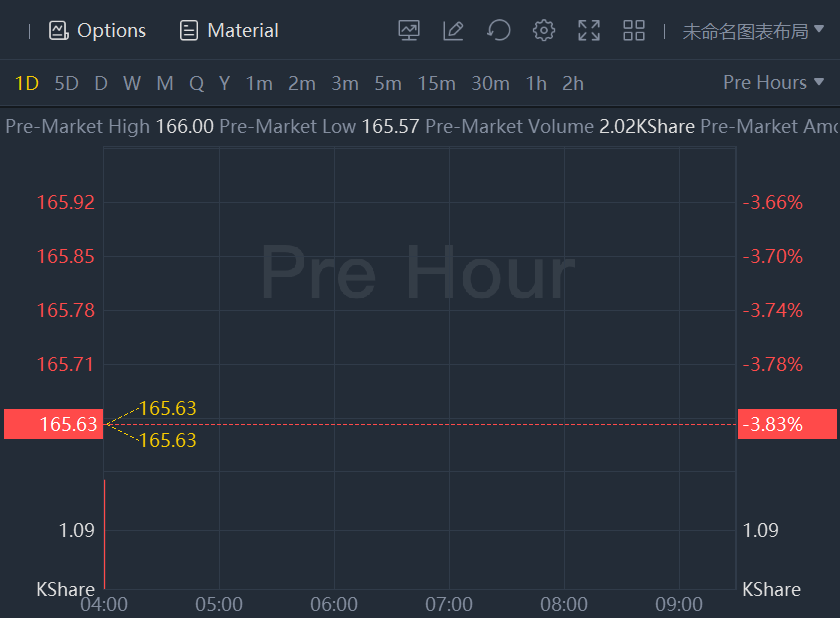The height and width of the screenshot is (618, 840).
Task: Expand the Pre Hours session dropdown
Action: pyautogui.click(x=774, y=82)
